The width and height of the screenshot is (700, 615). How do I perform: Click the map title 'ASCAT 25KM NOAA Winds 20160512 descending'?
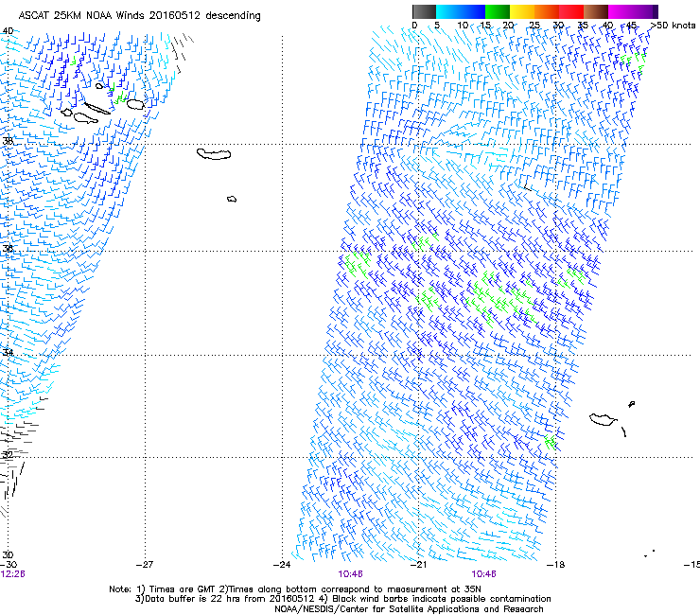tap(139, 15)
